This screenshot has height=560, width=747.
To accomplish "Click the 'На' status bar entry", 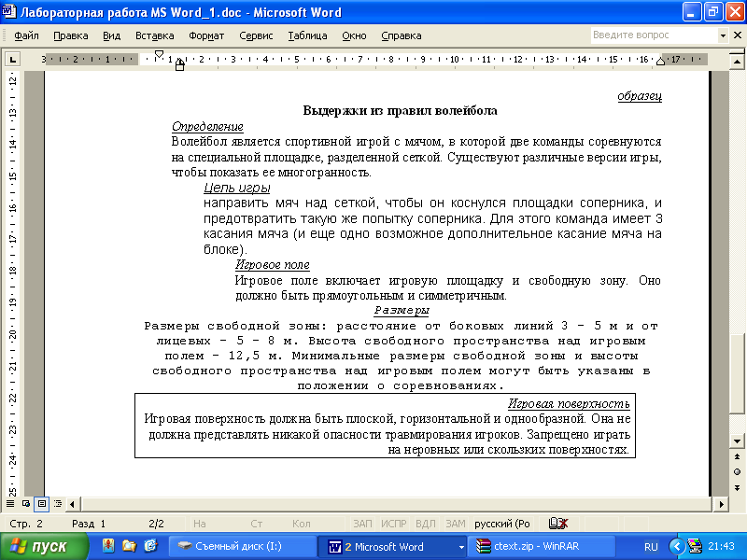I will 200,524.
